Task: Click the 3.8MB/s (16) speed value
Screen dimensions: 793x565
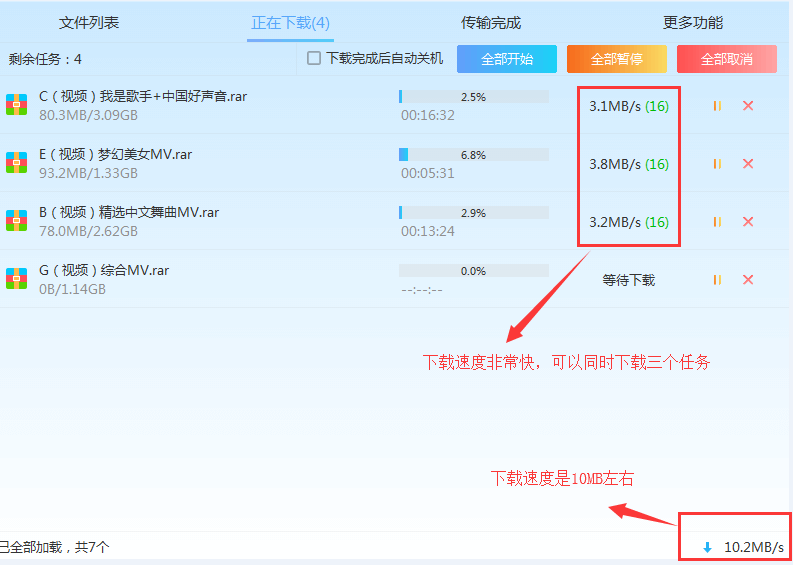Action: [x=629, y=164]
